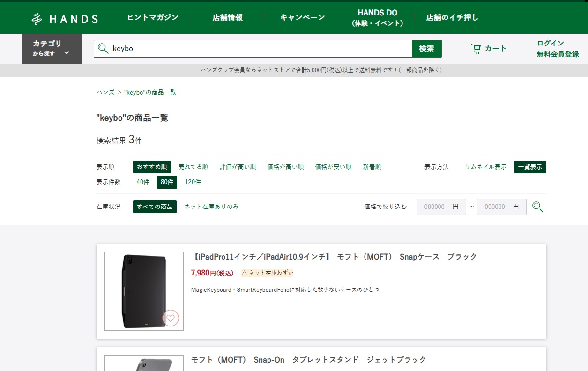Viewport: 588px width, 371px height.
Task: Sort by 評価が高い順
Action: [238, 167]
